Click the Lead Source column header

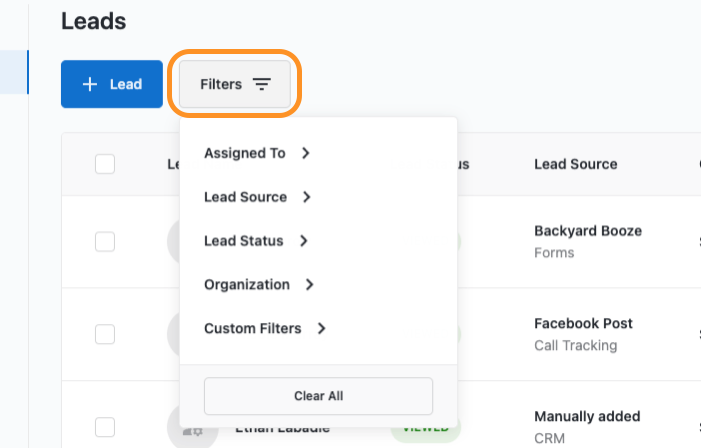pyautogui.click(x=575, y=164)
